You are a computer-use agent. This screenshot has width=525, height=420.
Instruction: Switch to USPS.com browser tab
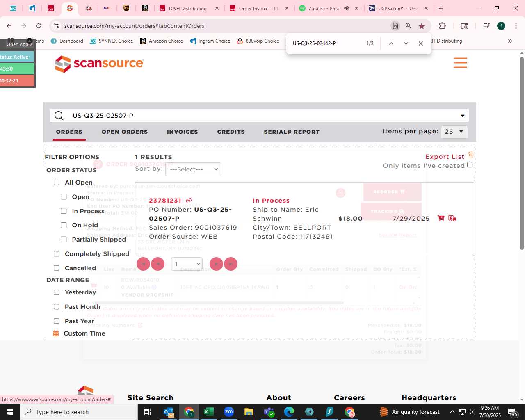pyautogui.click(x=398, y=8)
